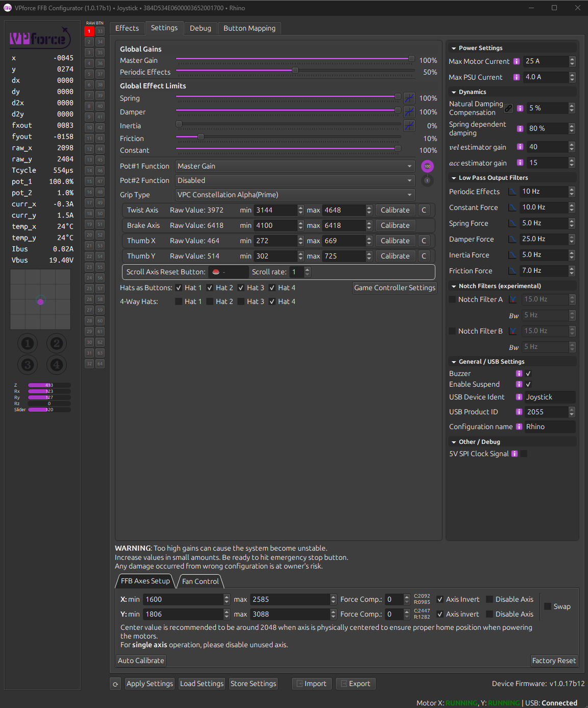Image resolution: width=588 pixels, height=708 pixels.
Task: Click the notch curve icon for Notch Filter A
Action: pos(512,299)
